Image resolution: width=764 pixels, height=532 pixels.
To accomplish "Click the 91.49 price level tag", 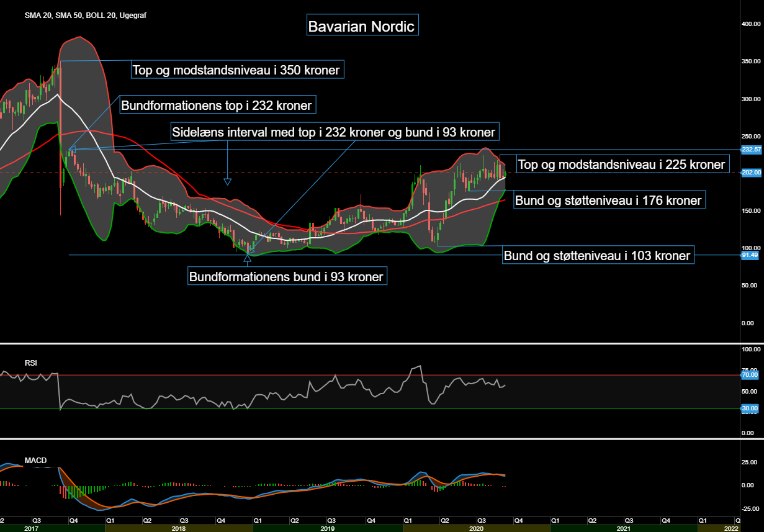I will click(750, 255).
